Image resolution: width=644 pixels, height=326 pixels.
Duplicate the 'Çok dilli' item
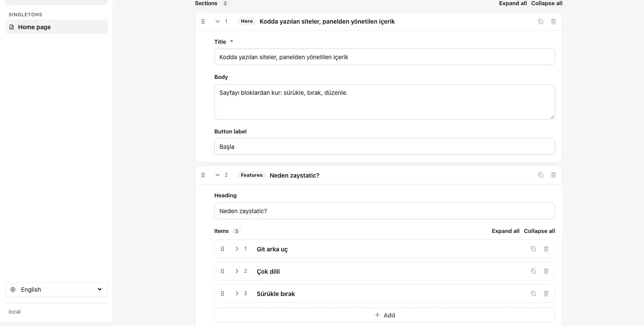(x=533, y=271)
